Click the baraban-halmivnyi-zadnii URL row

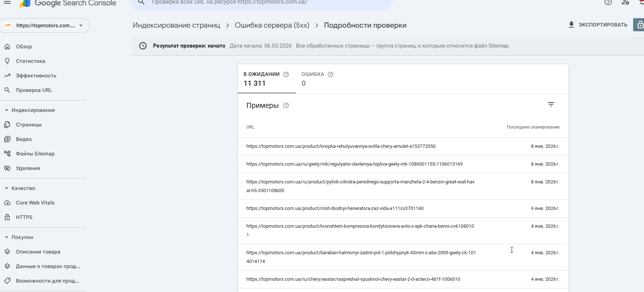pyautogui.click(x=403, y=257)
